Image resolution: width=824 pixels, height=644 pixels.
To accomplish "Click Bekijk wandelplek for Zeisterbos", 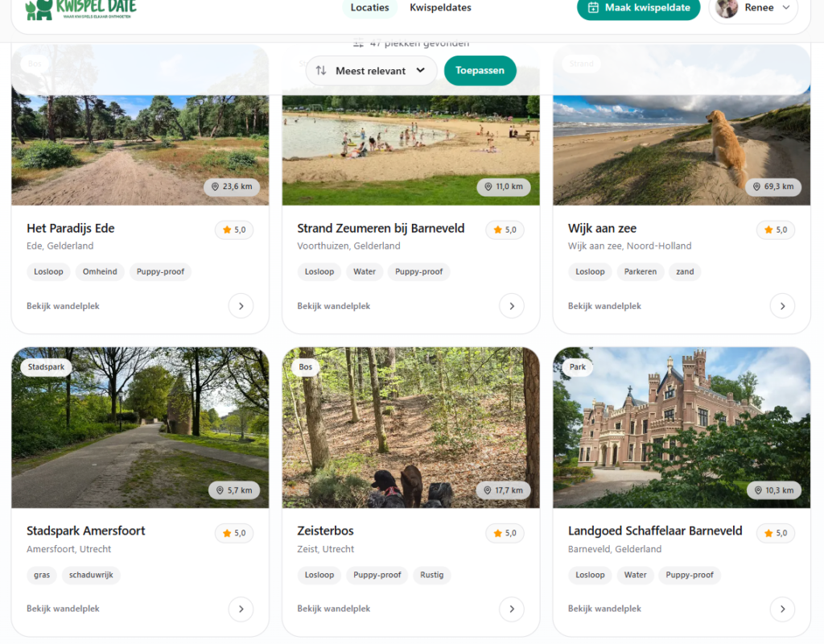I will coord(334,609).
